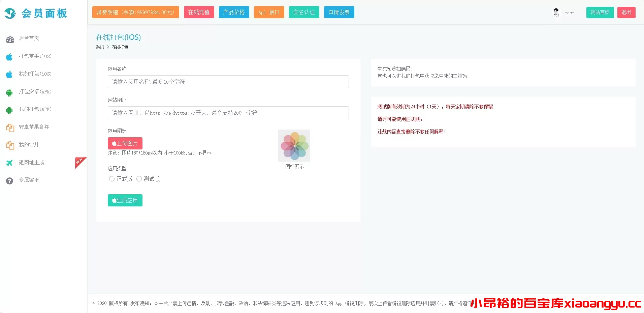
Task: Open 打包苹果(iOS) from the sidebar
Action: [35, 56]
